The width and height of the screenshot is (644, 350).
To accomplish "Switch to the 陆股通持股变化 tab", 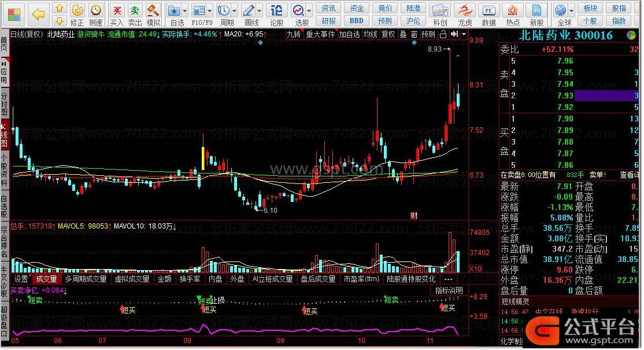I will [411, 279].
